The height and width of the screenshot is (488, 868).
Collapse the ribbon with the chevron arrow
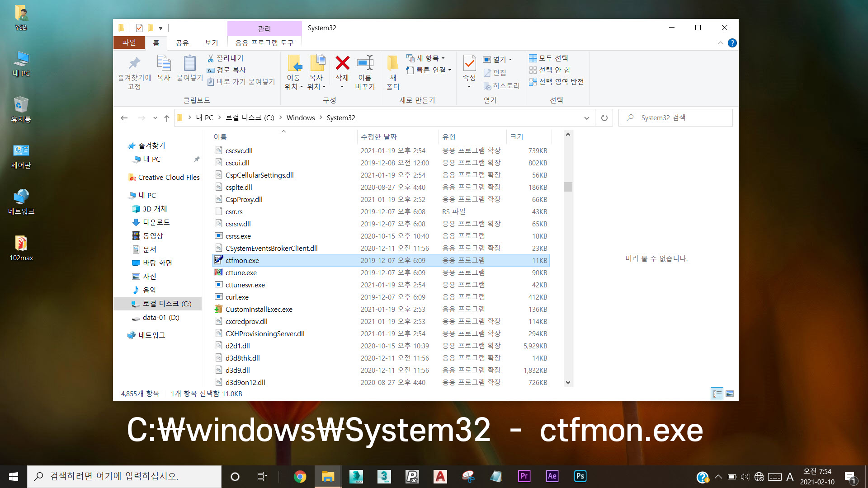[720, 43]
